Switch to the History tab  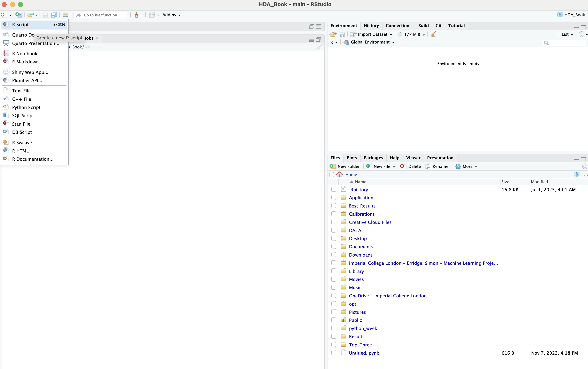pyautogui.click(x=371, y=26)
